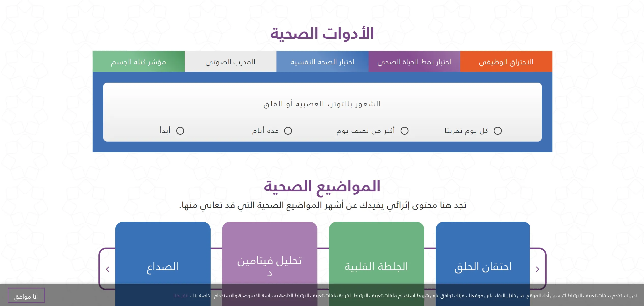Screen dimensions: 644x306
Task: Switch to 'مؤشر كتلة الجسم' tab
Action: tap(138, 62)
